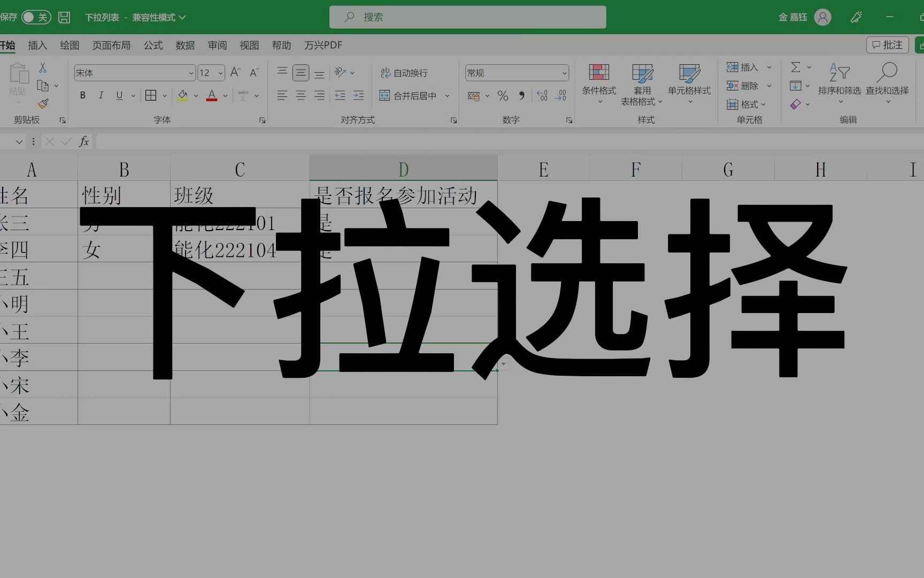The height and width of the screenshot is (578, 924).
Task: Click the increase decimal places icon
Action: pos(542,96)
